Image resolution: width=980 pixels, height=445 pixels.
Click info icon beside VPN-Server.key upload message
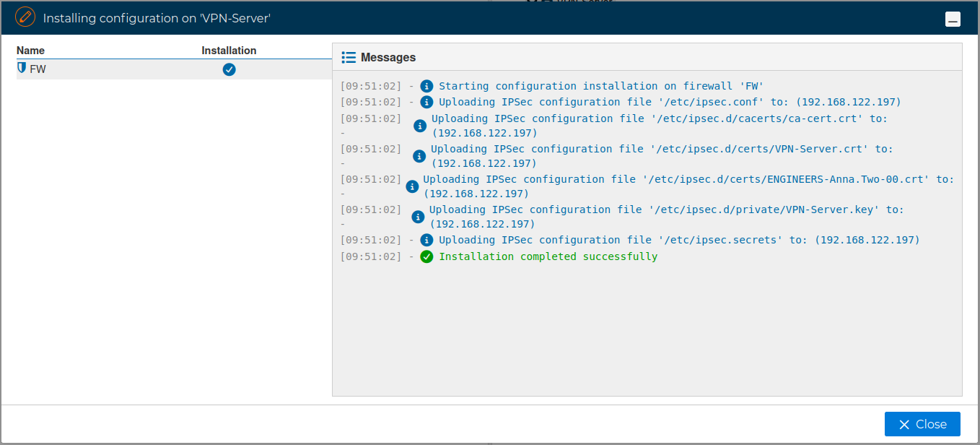tap(418, 217)
